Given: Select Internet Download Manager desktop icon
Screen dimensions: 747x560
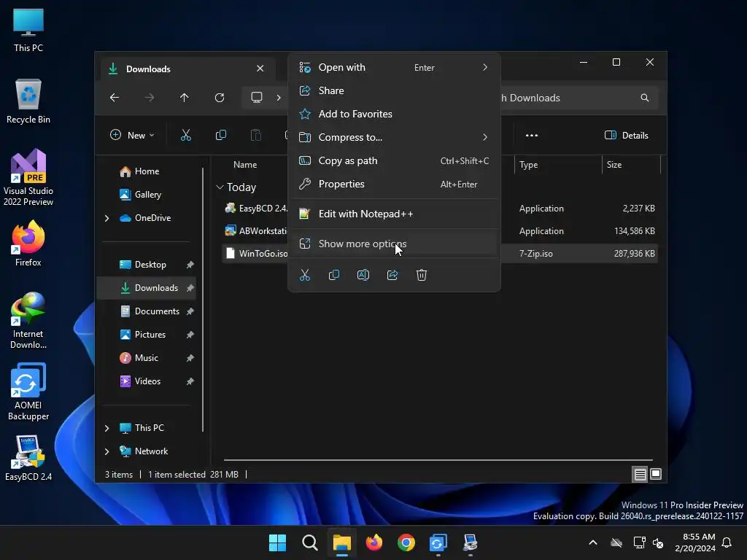Looking at the screenshot, I should point(28,320).
